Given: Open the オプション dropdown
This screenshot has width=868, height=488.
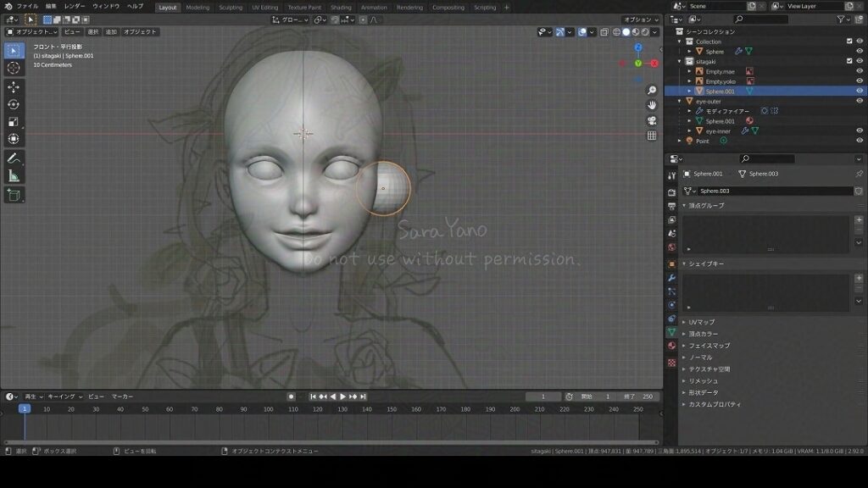Looking at the screenshot, I should [x=642, y=19].
